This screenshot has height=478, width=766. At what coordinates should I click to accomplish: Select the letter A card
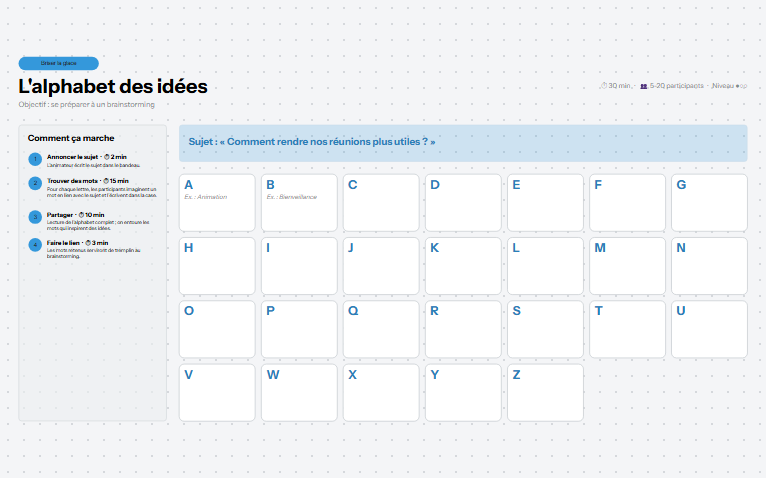[217, 203]
